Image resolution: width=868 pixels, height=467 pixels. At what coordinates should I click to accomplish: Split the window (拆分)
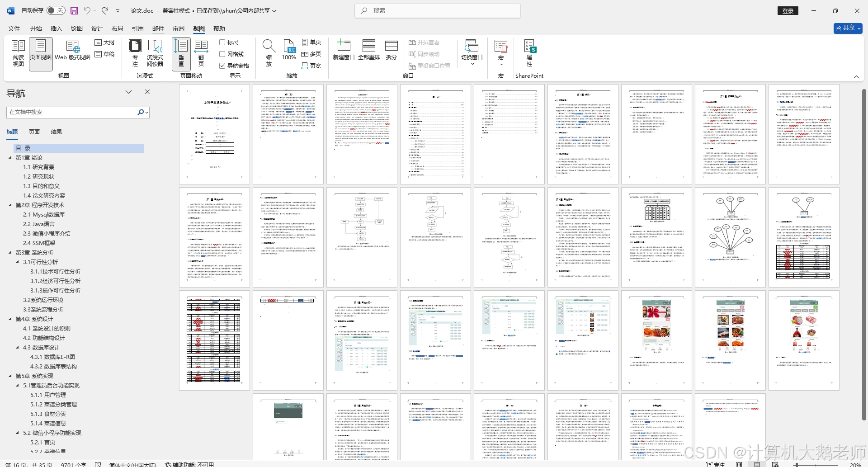coord(391,51)
